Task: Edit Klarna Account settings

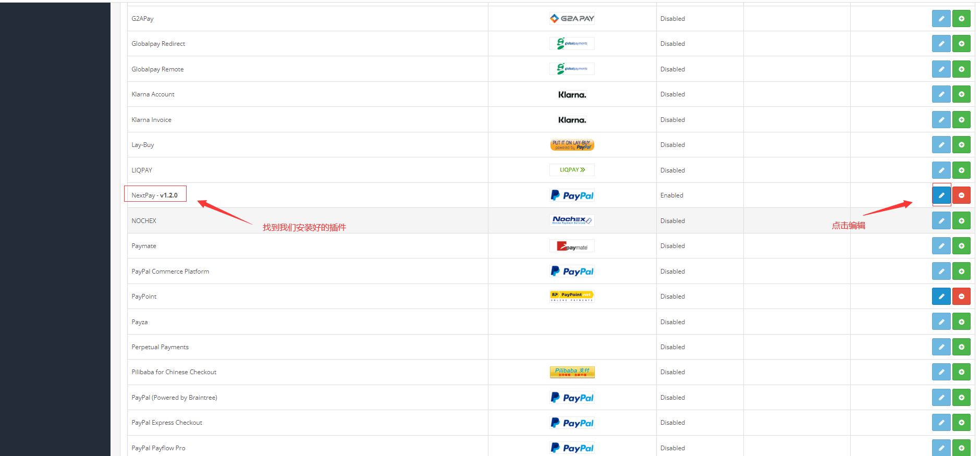Action: tap(941, 94)
